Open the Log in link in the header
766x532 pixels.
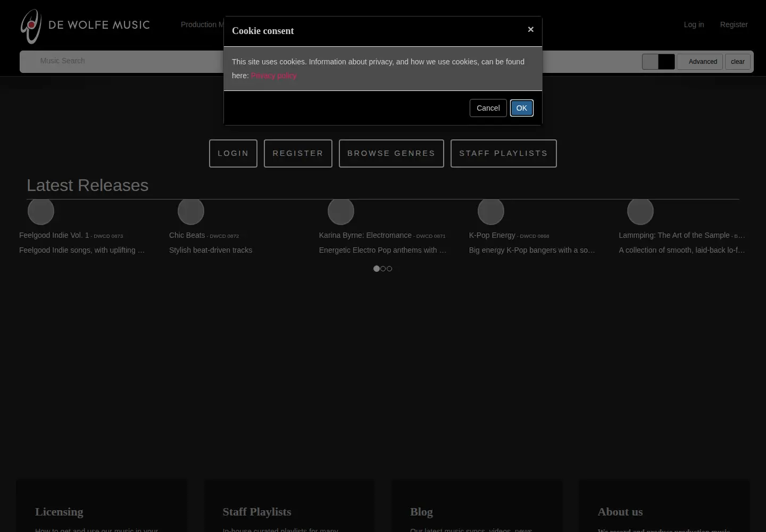tap(694, 24)
